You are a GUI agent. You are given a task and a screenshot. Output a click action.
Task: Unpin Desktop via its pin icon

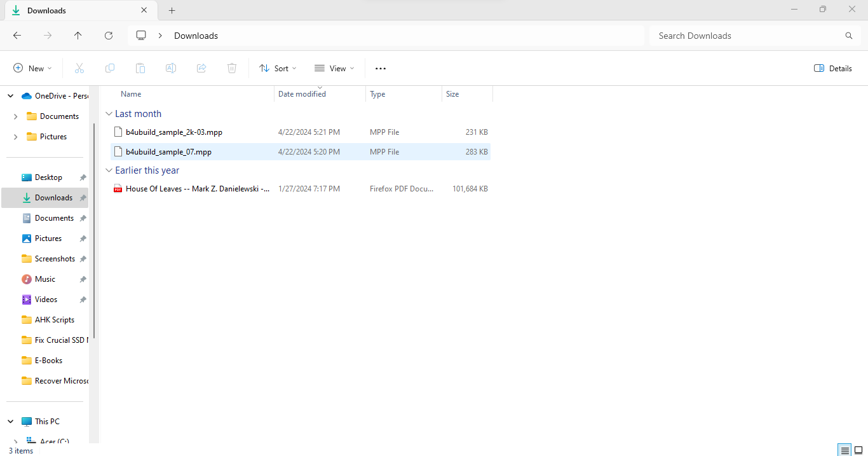pyautogui.click(x=83, y=177)
